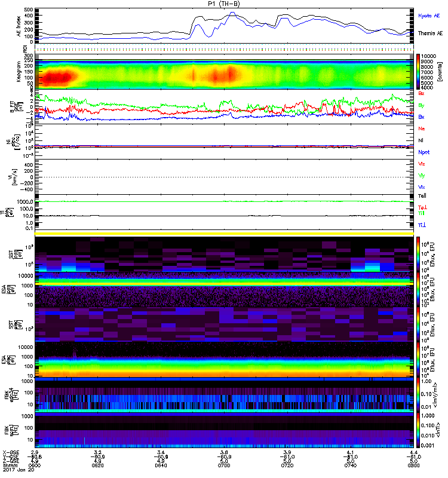Screen dimensions: 448x478
Task: Click the SST electron Eflux colorbar
Action: coord(418,324)
